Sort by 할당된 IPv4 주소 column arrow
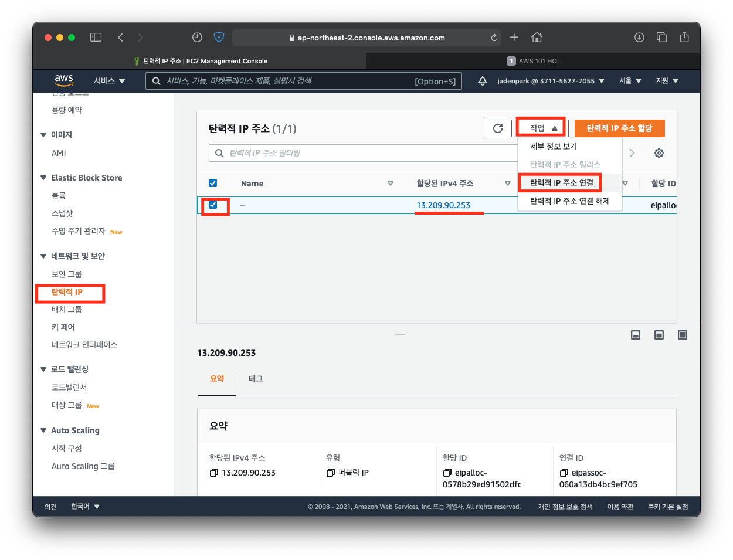 pos(508,184)
